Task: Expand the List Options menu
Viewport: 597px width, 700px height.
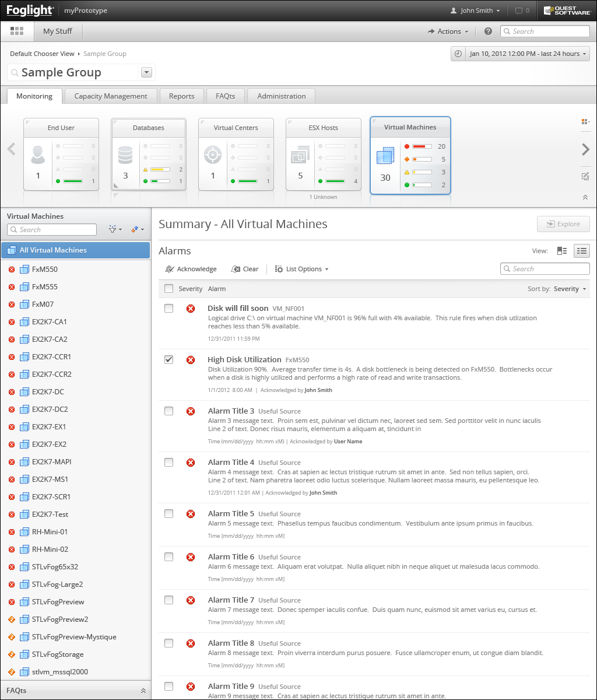Action: [x=302, y=269]
